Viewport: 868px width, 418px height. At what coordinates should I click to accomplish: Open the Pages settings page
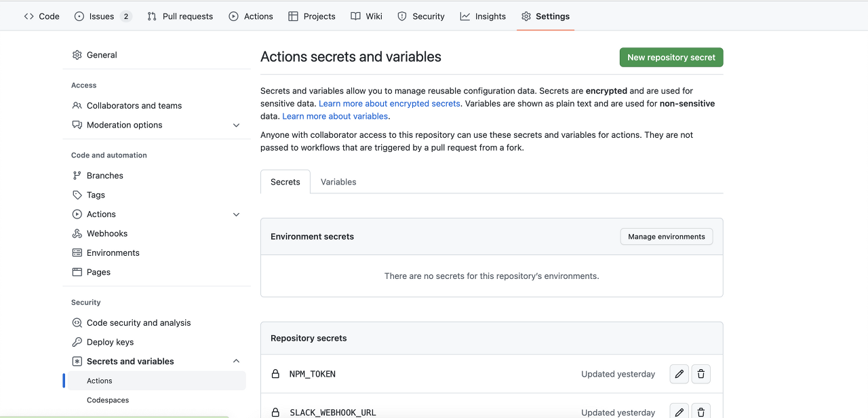coord(98,271)
